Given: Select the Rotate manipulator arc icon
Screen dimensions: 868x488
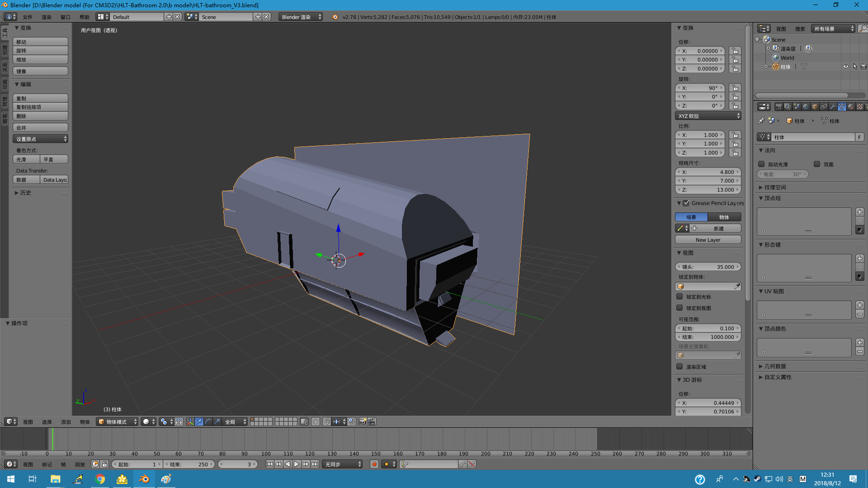Looking at the screenshot, I should [208, 422].
